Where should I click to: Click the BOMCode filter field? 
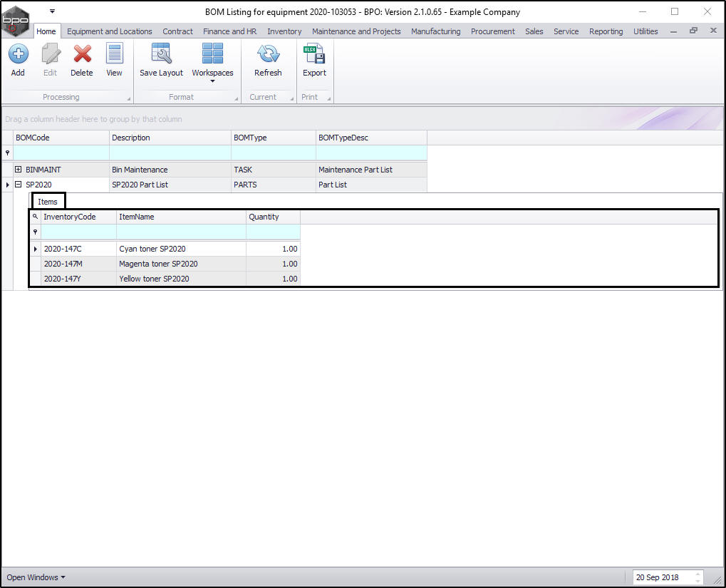tap(61, 153)
